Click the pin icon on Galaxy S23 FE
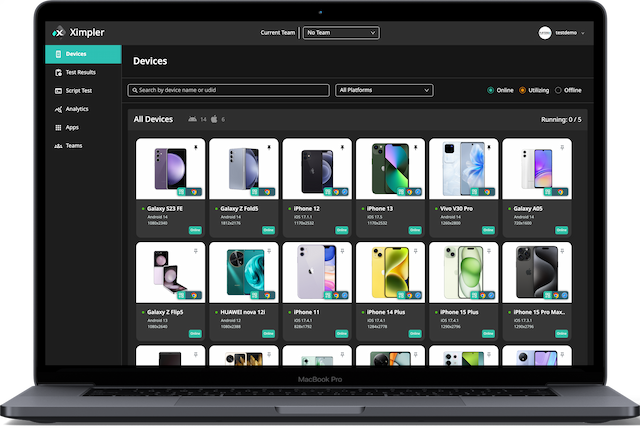The width and height of the screenshot is (640, 428). coord(197,146)
